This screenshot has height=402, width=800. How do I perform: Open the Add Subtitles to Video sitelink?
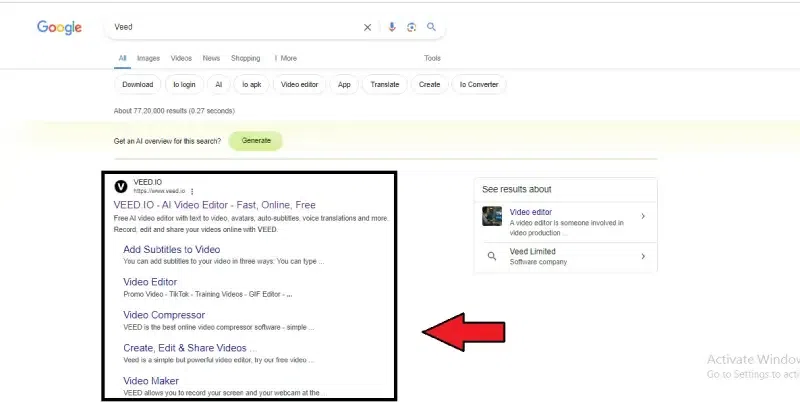click(x=171, y=249)
